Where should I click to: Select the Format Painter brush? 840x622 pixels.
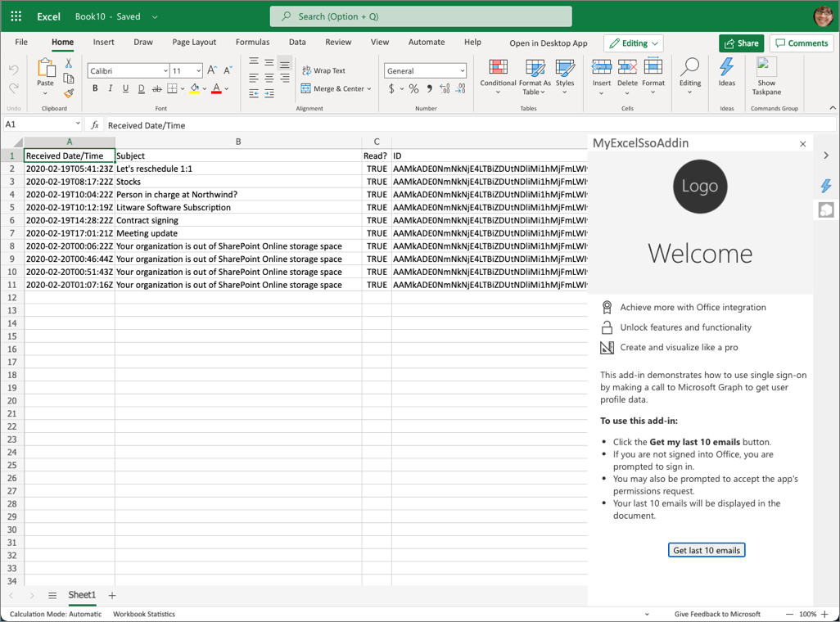(x=69, y=93)
